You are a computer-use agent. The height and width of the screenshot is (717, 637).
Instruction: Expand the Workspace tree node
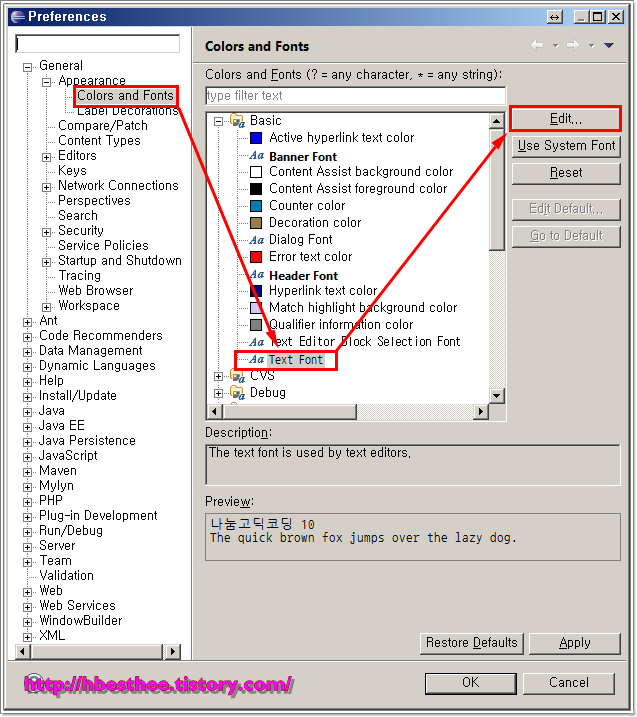pos(46,307)
